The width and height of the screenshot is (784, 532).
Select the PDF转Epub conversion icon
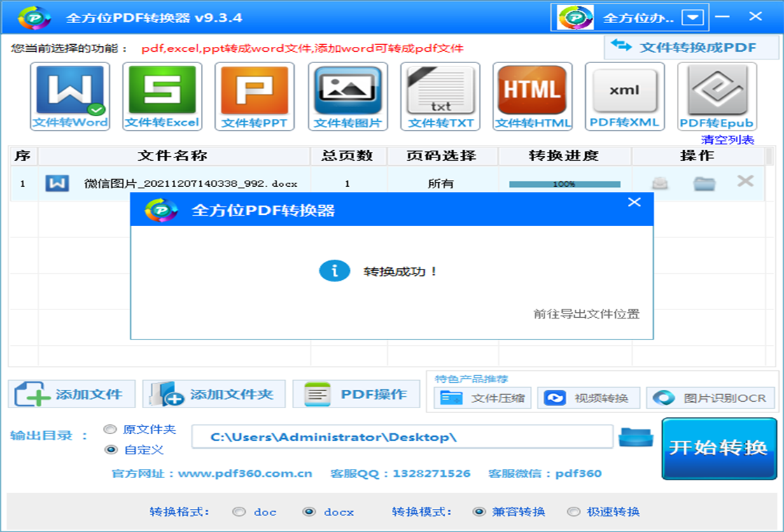717,97
